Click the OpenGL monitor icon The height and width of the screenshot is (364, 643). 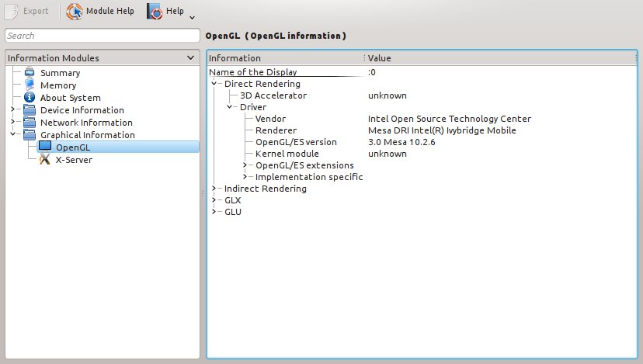pyautogui.click(x=45, y=147)
